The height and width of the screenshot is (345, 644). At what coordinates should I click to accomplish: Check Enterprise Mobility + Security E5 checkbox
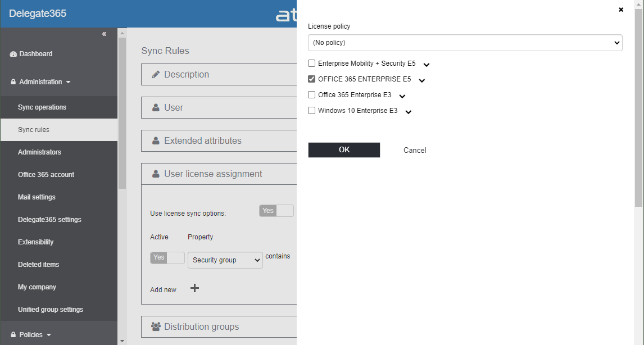(x=312, y=63)
